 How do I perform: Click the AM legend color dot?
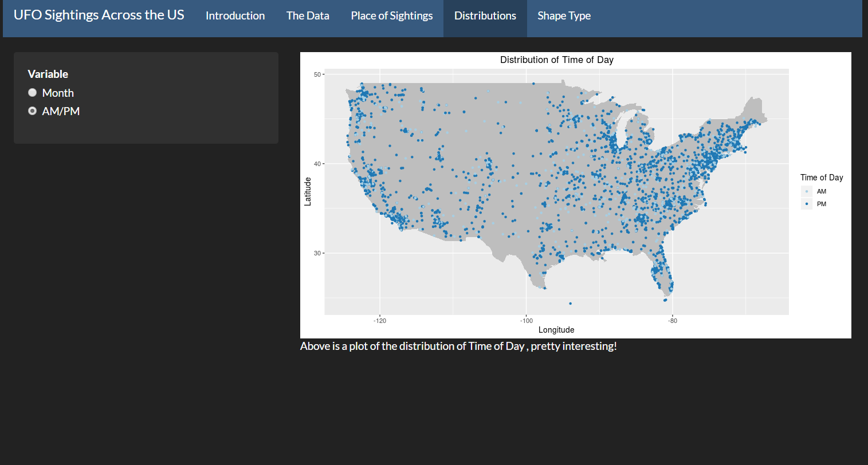tap(807, 191)
